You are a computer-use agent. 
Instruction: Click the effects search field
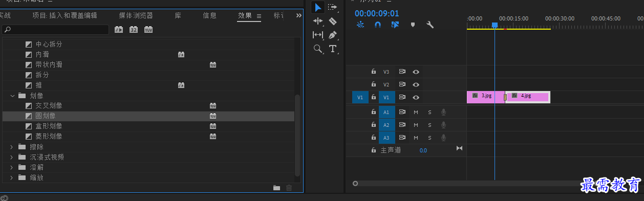(x=55, y=30)
